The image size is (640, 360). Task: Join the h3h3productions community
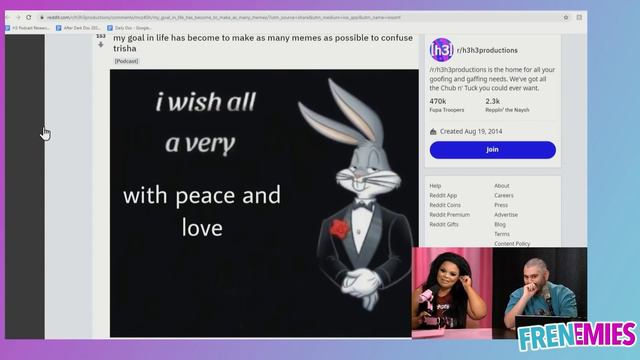click(493, 150)
